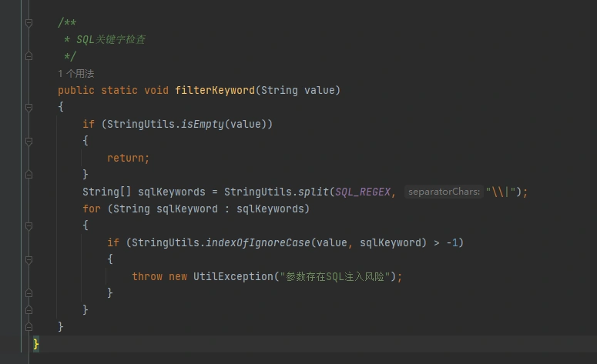Image resolution: width=597 pixels, height=364 pixels.
Task: Click the filterKeyword method name
Action: (x=214, y=90)
